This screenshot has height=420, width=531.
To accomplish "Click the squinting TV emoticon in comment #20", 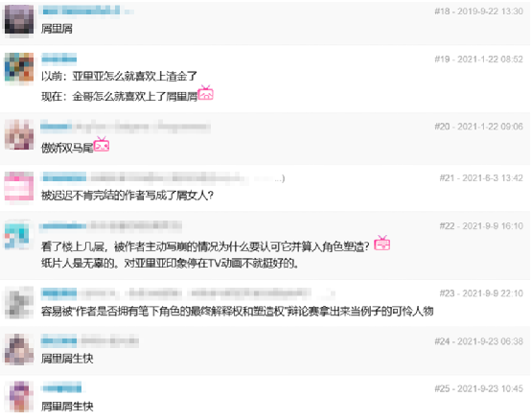I will pos(102,144).
